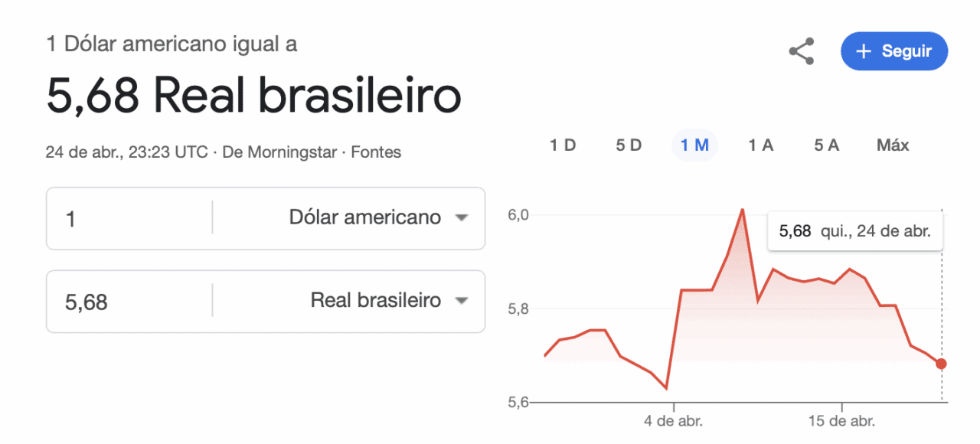
Task: Click the Dólar americano dropdown arrow
Action: coord(461,218)
